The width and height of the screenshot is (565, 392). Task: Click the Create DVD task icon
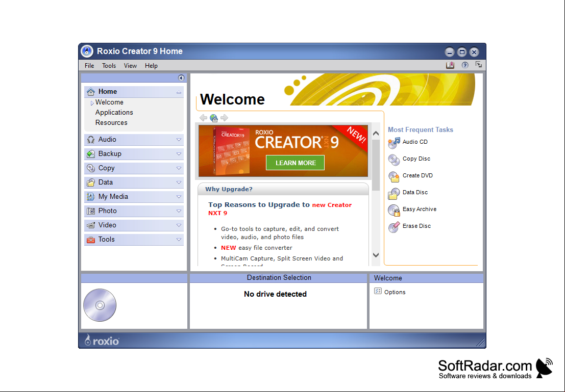[x=394, y=176]
